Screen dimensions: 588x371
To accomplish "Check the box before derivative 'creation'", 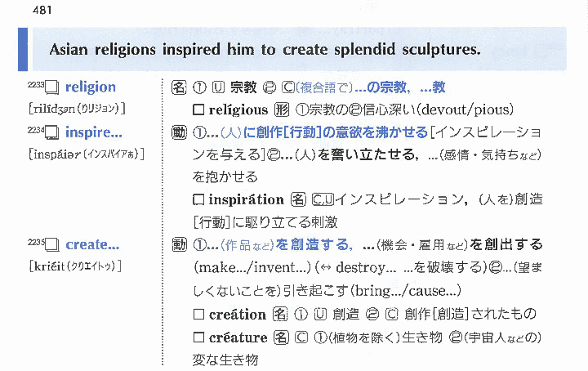I will (198, 315).
